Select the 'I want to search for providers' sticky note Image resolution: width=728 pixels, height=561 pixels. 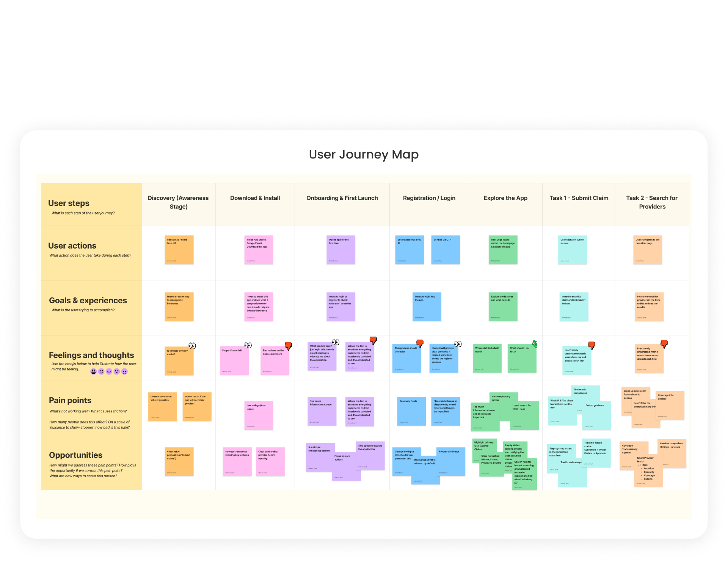[x=649, y=307]
